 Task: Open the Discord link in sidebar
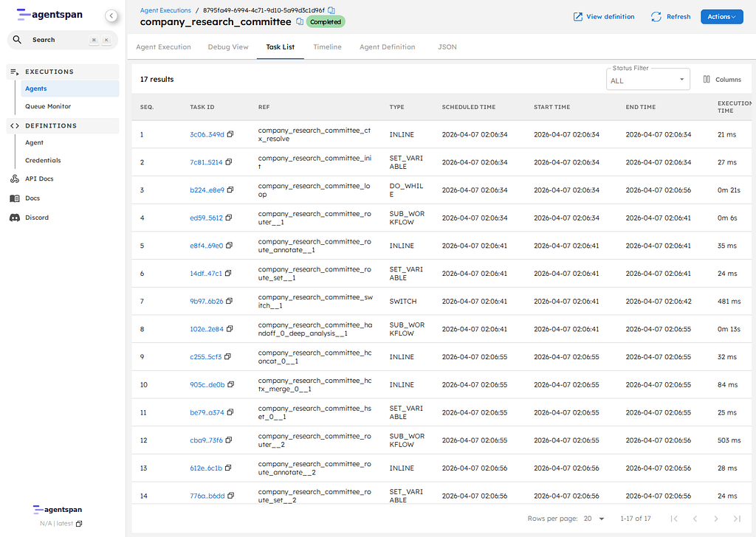point(36,218)
